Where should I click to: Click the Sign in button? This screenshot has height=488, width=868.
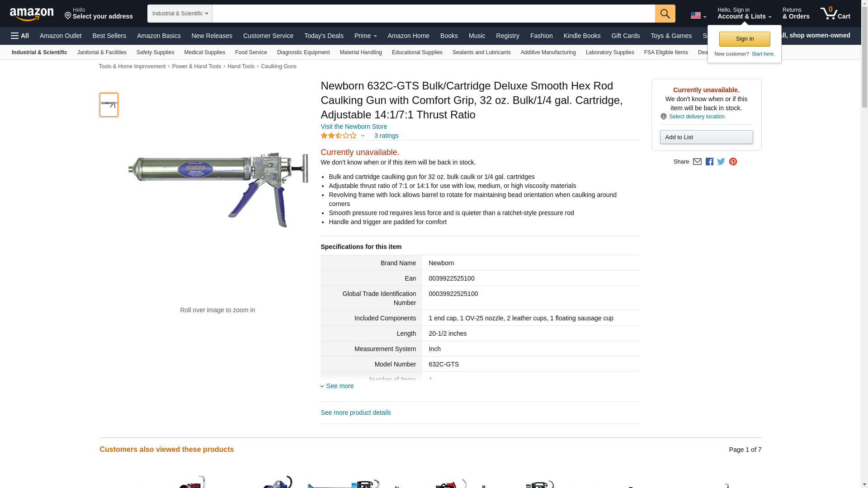tap(745, 39)
